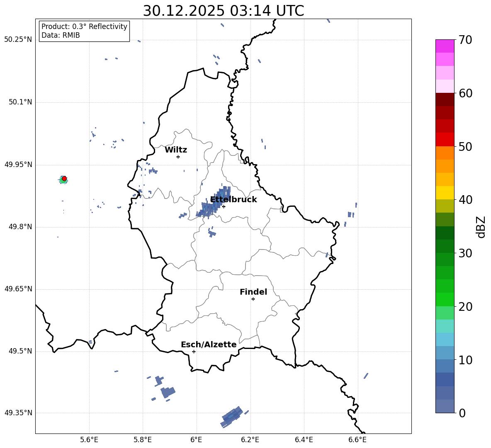
Task: Click the bright green swatch just above 20
Action: tap(445, 299)
